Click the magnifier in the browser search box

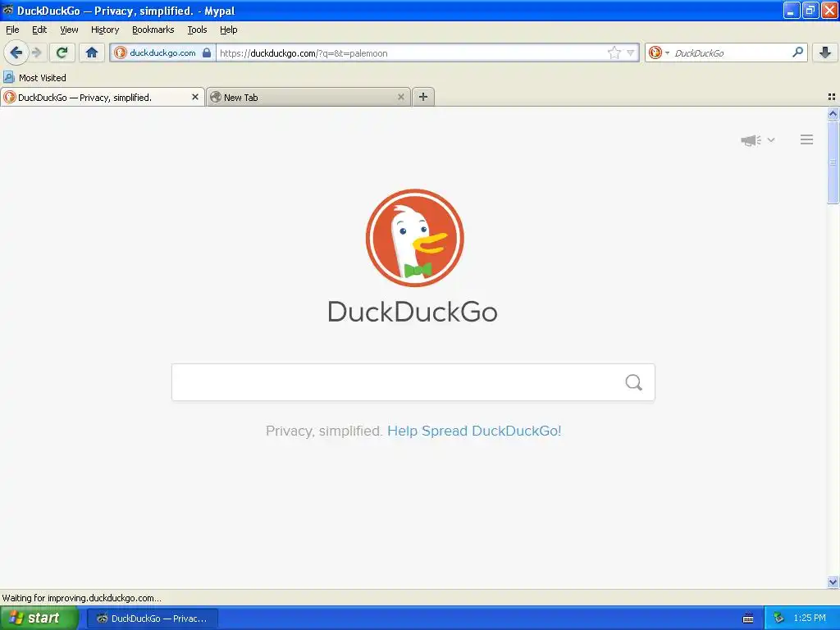(x=797, y=52)
